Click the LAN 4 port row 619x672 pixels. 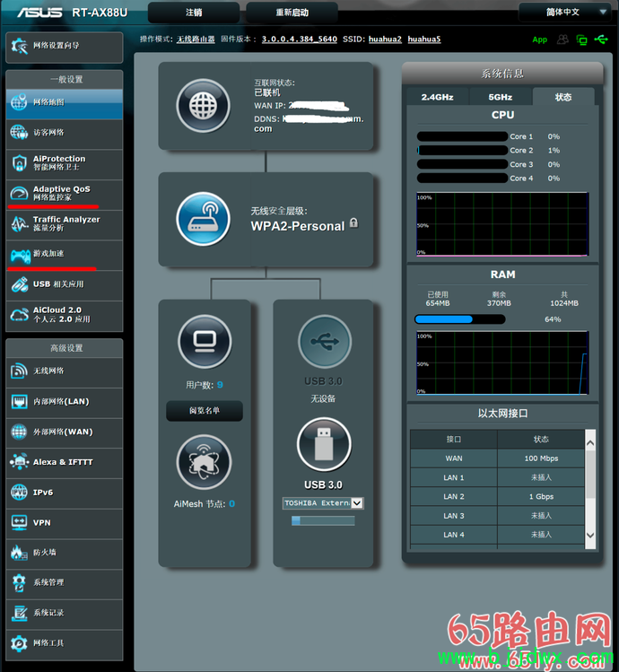click(497, 535)
